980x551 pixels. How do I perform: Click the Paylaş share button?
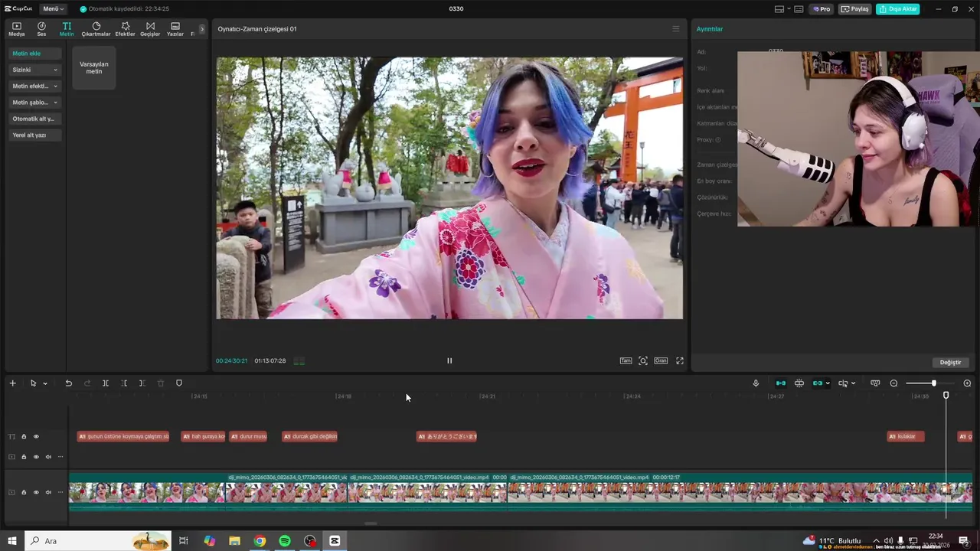point(854,9)
